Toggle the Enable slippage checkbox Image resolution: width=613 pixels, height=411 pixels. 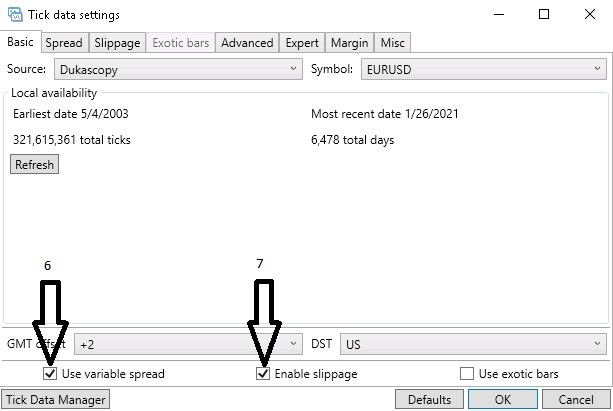(263, 373)
